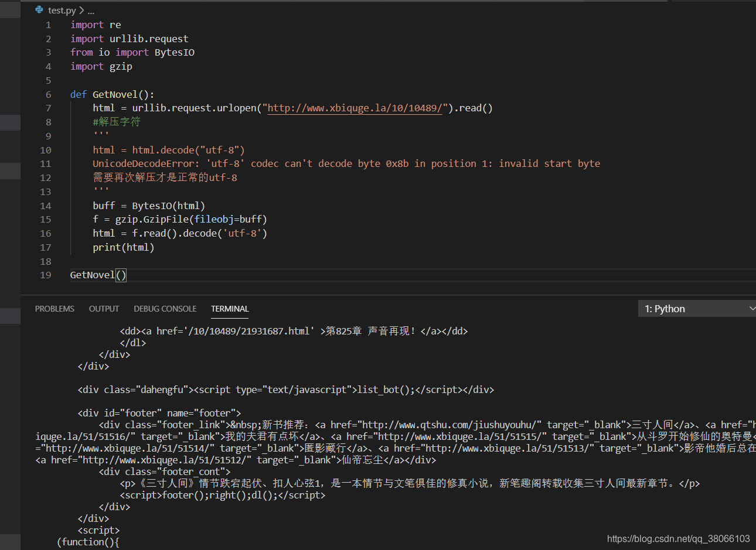Click terminal text '我的夫君有点坏'
Image resolution: width=756 pixels, height=550 pixels.
(x=262, y=436)
